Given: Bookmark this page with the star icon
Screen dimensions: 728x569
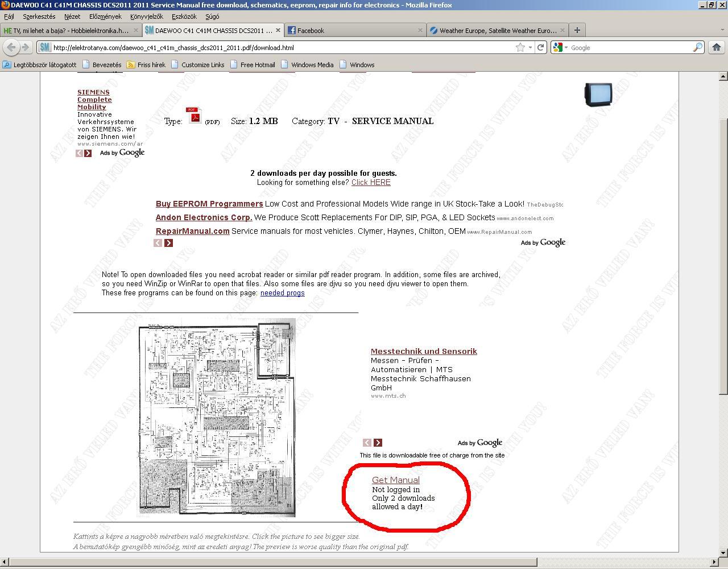Looking at the screenshot, I should (520, 48).
